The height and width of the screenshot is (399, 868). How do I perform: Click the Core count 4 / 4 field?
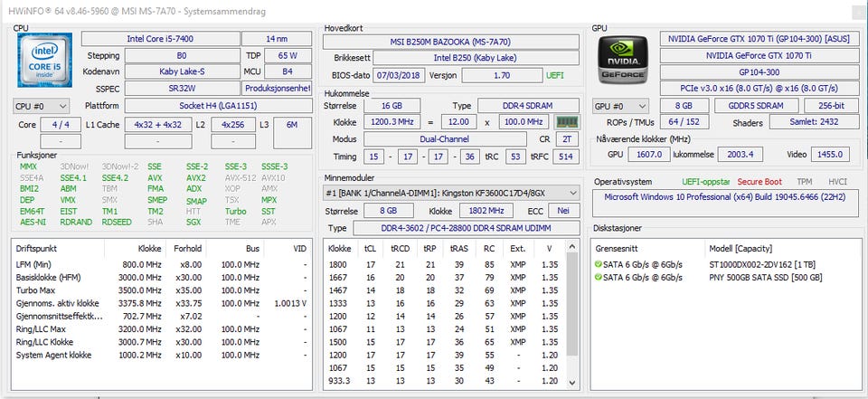[x=61, y=125]
